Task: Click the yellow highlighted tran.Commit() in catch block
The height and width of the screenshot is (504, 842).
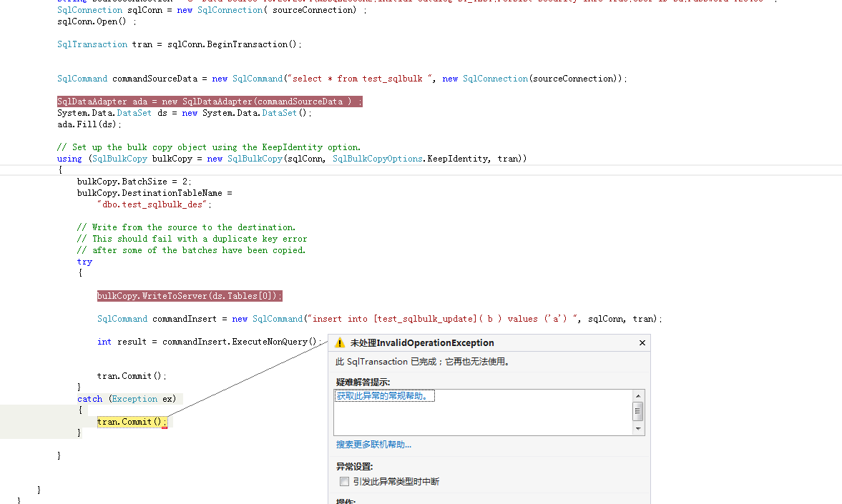Action: (132, 422)
